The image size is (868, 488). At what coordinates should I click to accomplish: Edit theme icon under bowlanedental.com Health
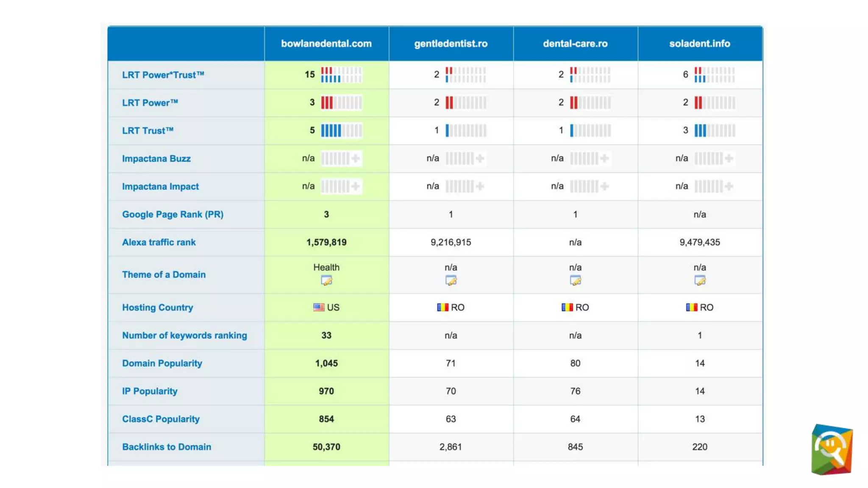click(326, 280)
